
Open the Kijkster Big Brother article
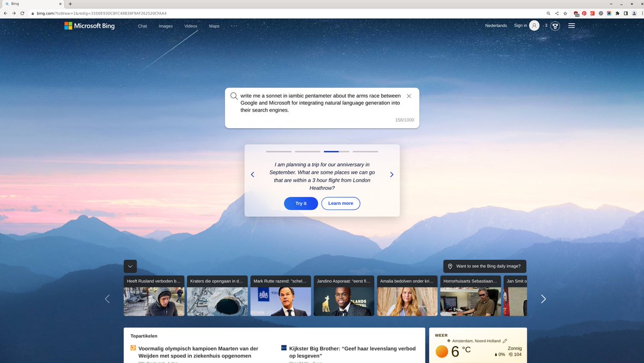[x=353, y=352]
